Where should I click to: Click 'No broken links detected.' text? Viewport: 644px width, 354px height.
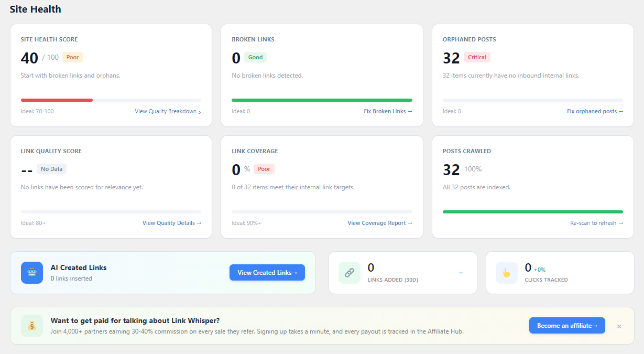pos(267,76)
